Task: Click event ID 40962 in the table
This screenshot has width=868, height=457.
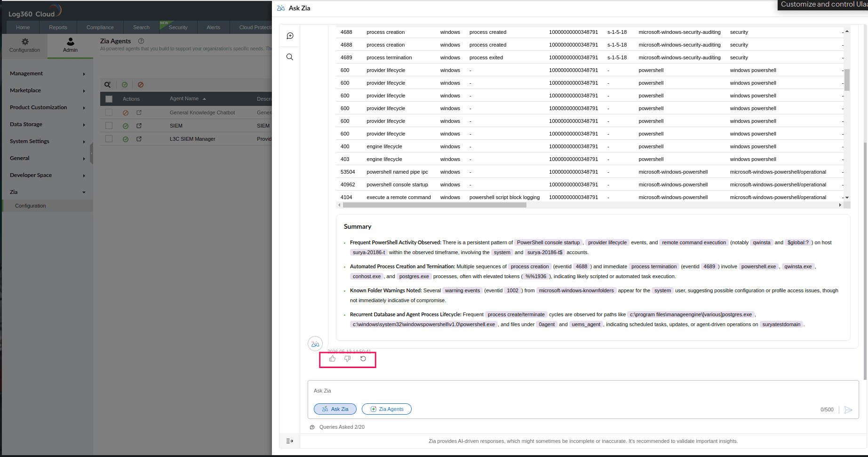Action: coord(348,184)
